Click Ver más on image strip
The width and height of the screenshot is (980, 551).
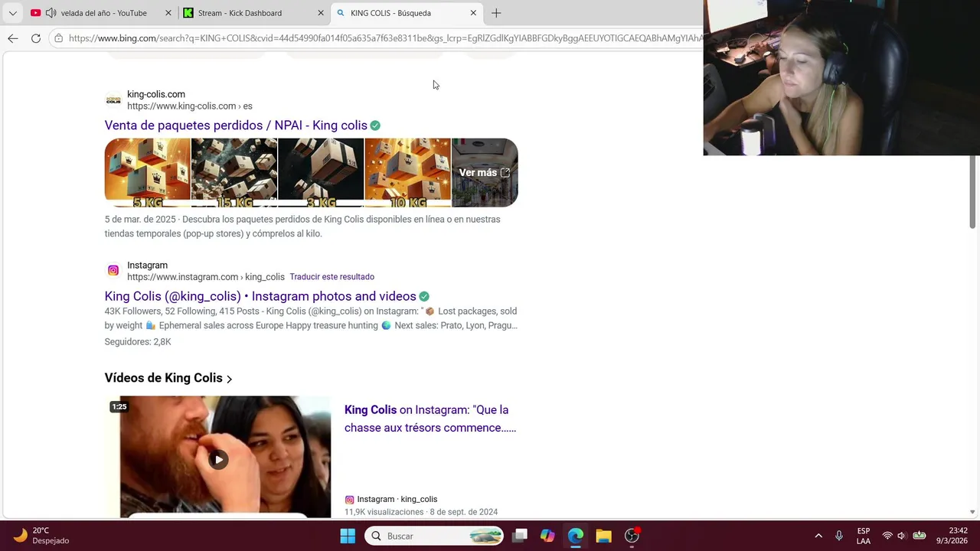485,173
